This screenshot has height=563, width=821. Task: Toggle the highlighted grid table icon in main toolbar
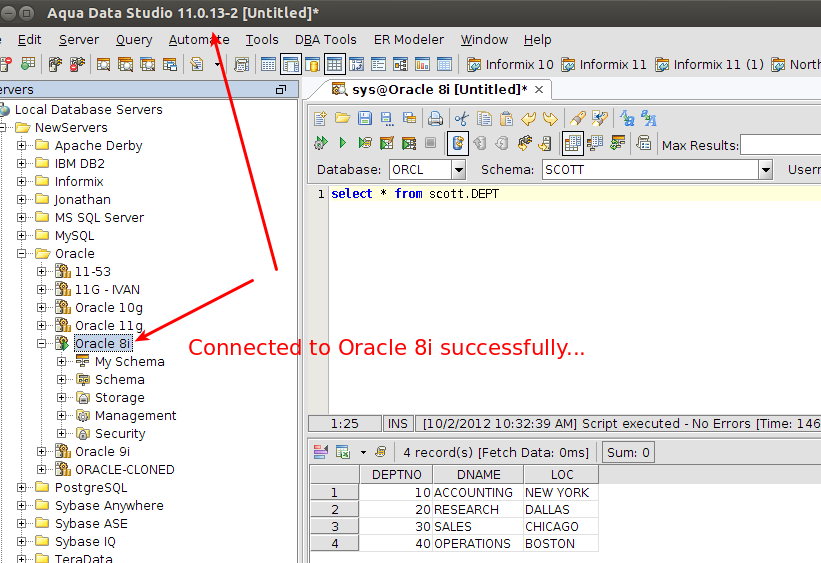click(x=335, y=65)
